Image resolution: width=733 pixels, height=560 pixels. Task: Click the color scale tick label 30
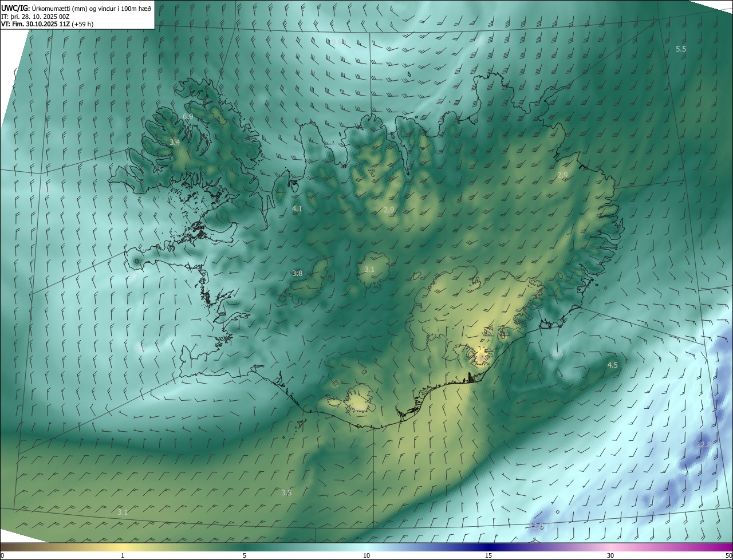pos(610,555)
